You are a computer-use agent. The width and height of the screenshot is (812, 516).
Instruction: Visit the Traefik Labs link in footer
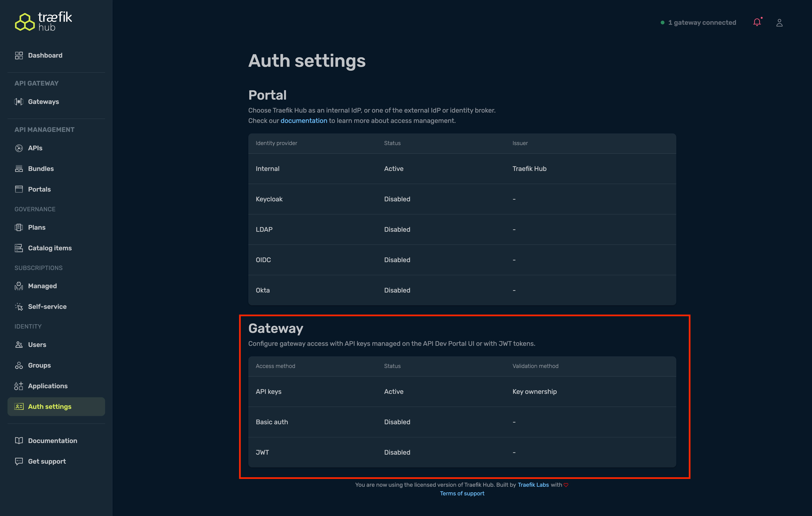533,485
